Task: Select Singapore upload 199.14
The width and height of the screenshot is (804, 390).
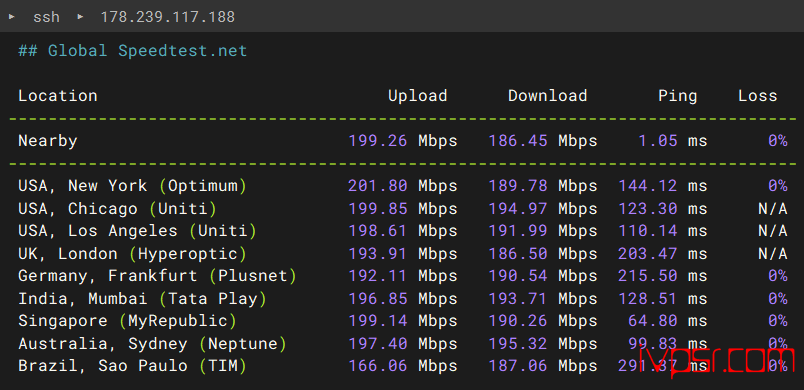Action: (378, 321)
